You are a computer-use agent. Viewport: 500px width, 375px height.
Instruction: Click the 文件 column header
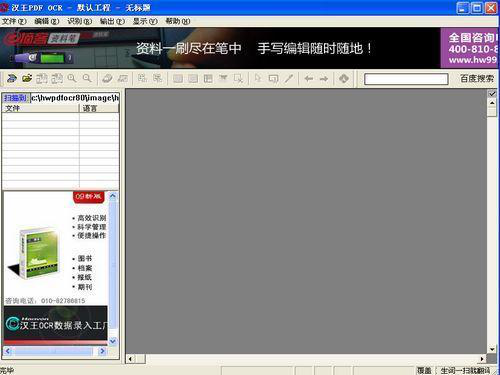pyautogui.click(x=40, y=108)
